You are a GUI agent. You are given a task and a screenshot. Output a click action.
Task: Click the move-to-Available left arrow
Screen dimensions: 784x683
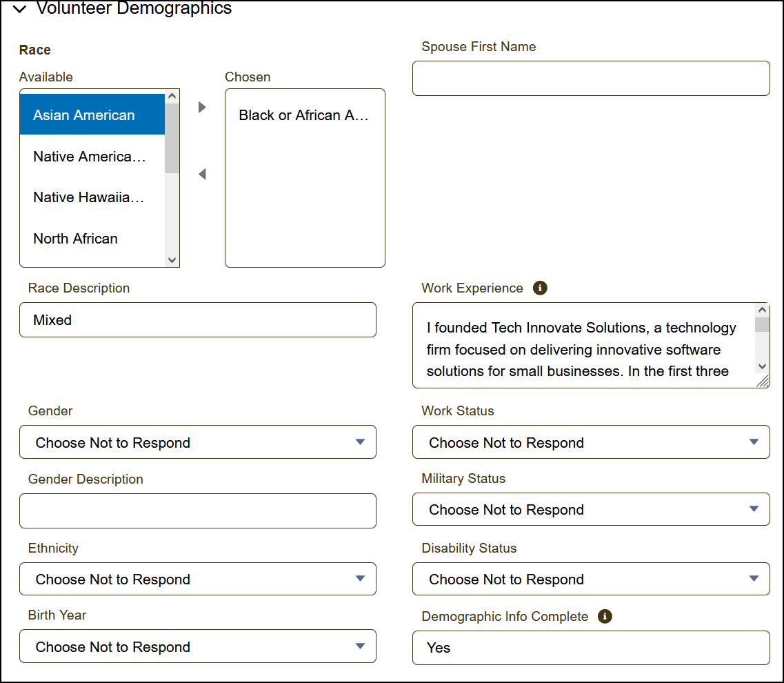tap(202, 175)
